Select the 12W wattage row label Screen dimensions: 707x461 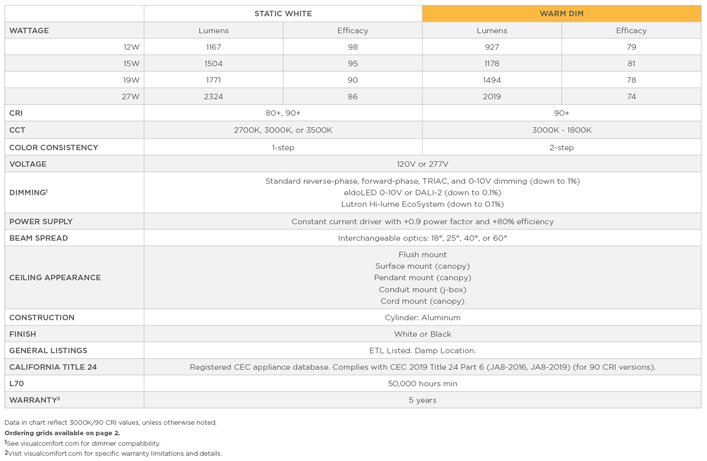[131, 47]
